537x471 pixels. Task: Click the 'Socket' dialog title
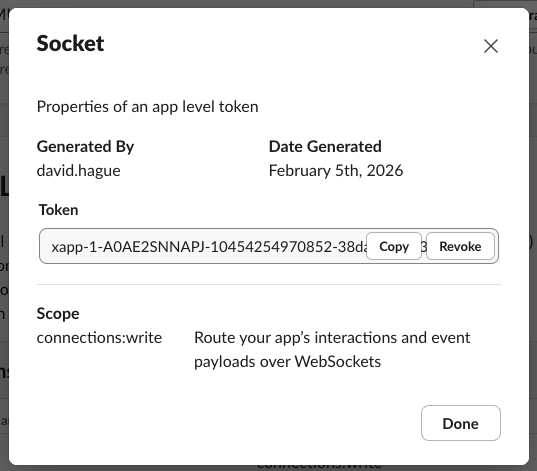[x=70, y=44]
